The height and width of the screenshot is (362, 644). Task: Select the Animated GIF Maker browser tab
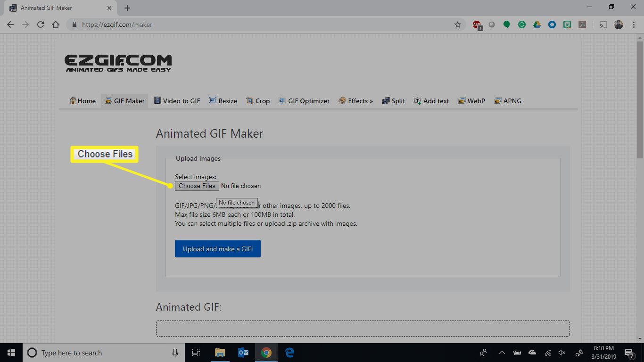click(x=60, y=8)
